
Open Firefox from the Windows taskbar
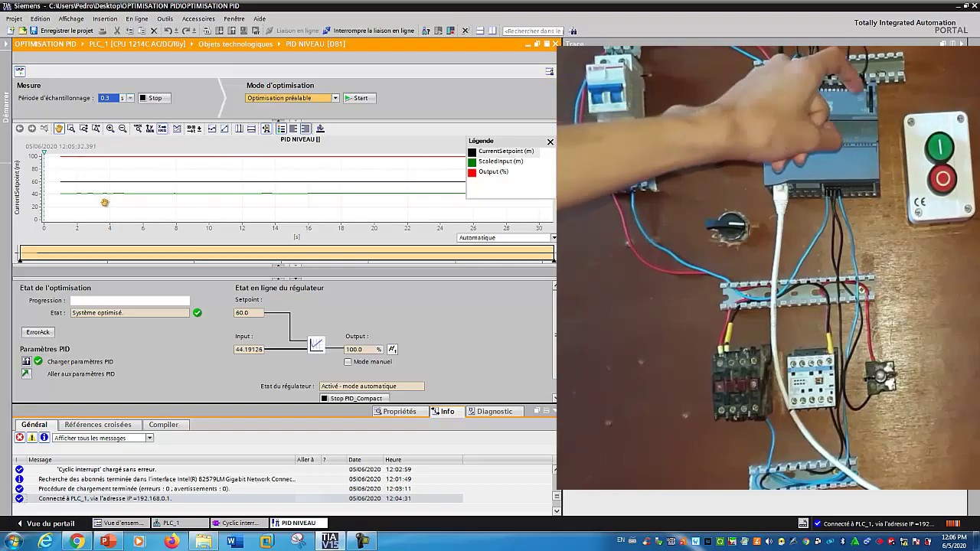(x=171, y=542)
